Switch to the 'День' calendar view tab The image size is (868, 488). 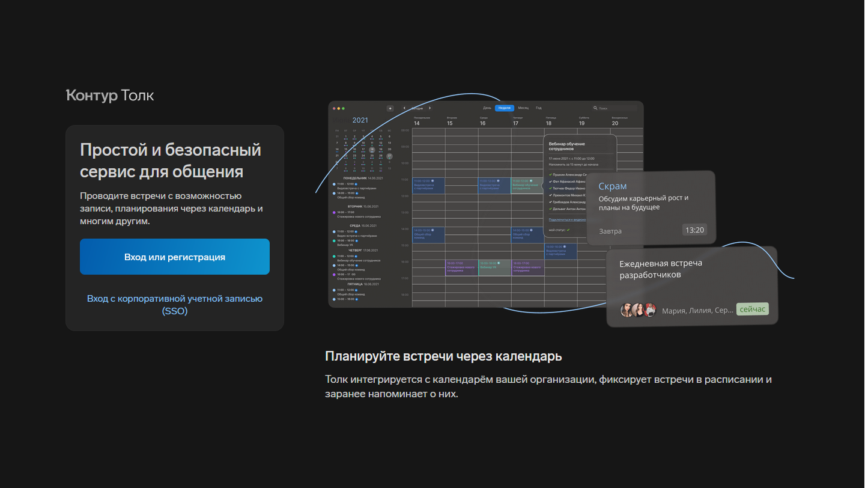487,108
